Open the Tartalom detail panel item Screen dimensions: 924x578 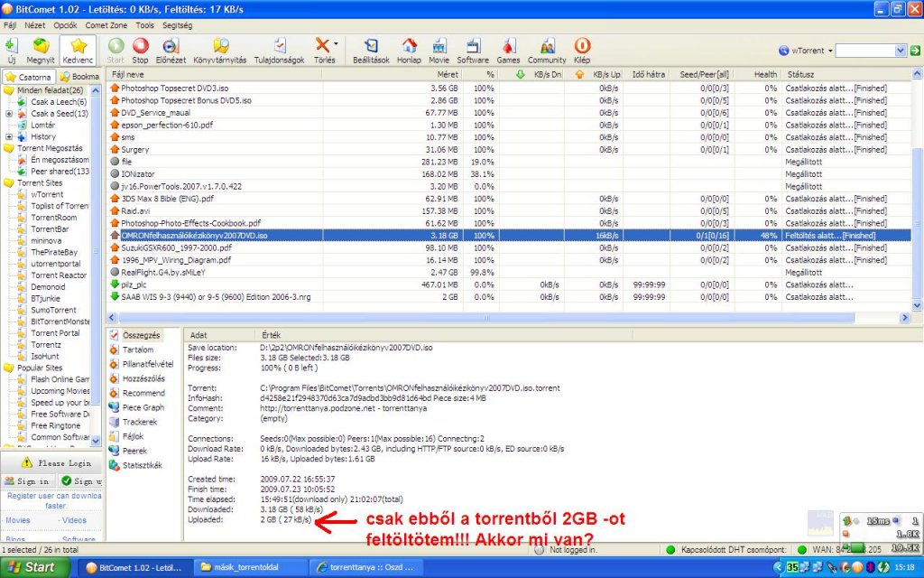pos(137,350)
